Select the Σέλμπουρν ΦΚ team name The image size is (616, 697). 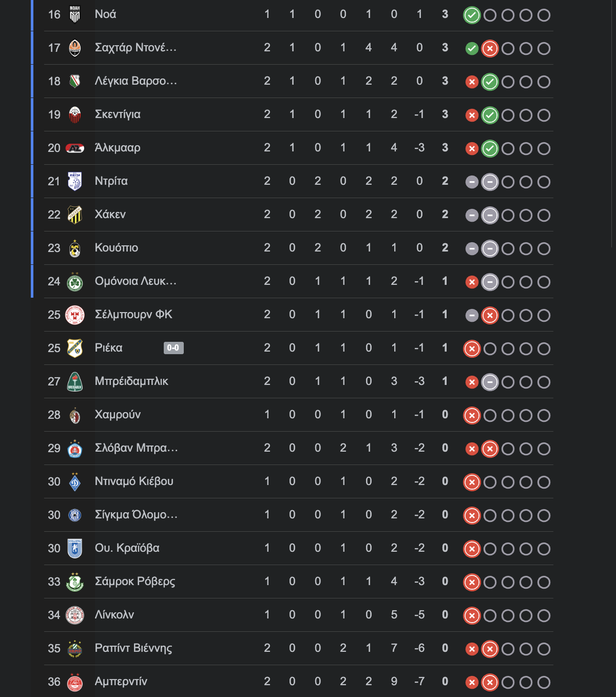pyautogui.click(x=133, y=315)
